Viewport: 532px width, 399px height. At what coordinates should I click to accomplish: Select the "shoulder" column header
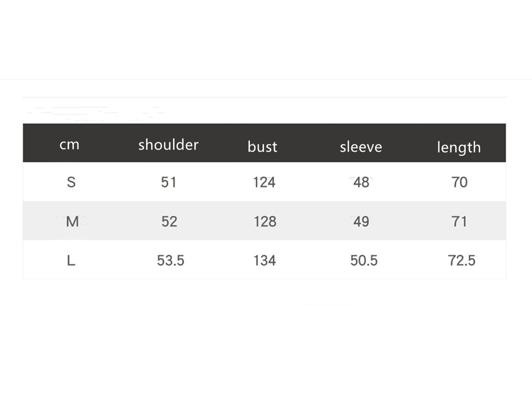[x=168, y=144]
